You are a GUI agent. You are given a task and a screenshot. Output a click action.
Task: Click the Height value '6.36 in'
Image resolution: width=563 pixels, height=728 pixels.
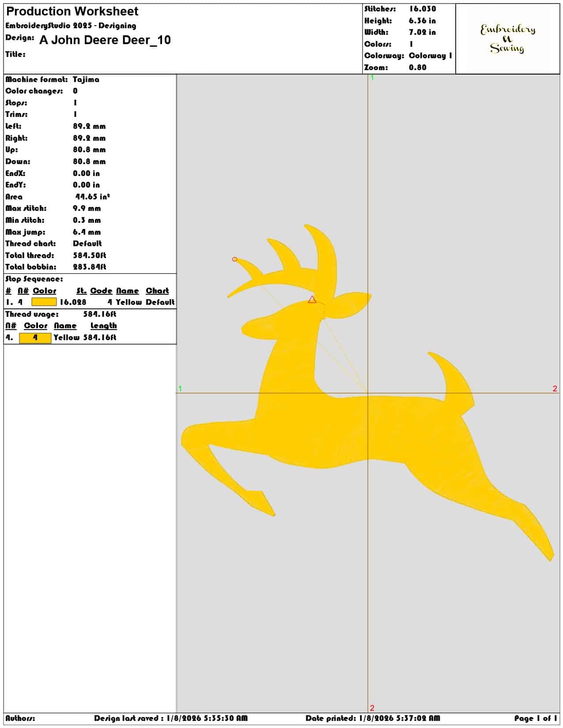pyautogui.click(x=422, y=21)
